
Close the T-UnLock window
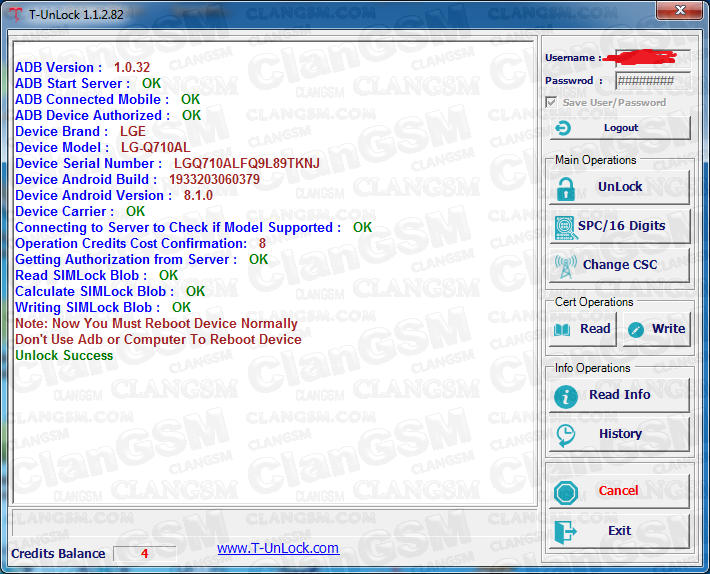coord(679,10)
